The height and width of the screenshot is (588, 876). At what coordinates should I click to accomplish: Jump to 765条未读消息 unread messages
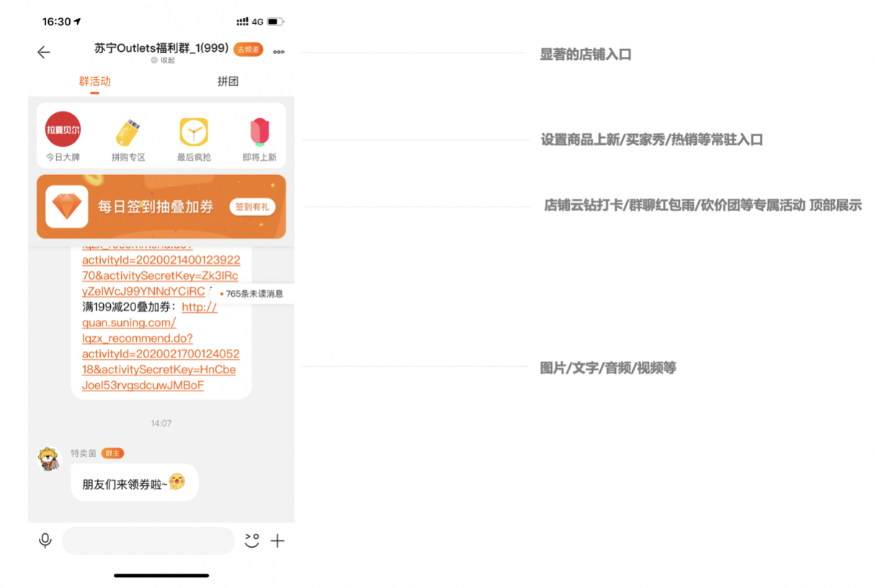click(x=251, y=293)
